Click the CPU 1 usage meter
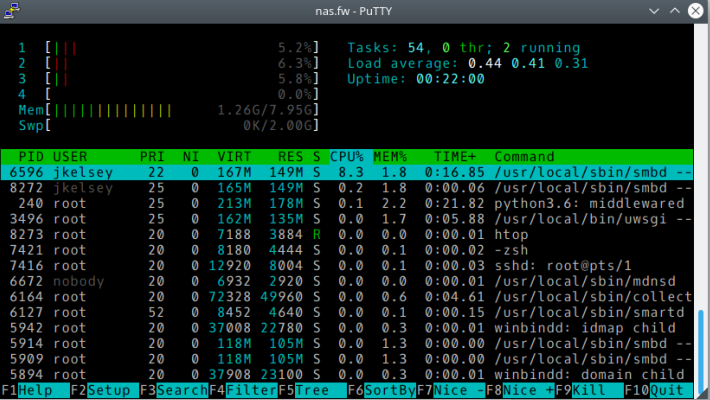710x400 pixels. click(168, 48)
